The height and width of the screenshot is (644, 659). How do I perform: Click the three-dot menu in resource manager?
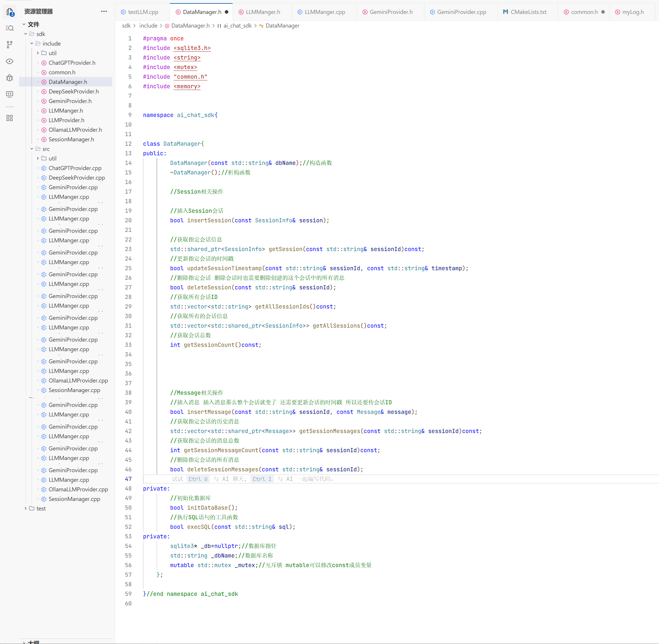pos(104,12)
